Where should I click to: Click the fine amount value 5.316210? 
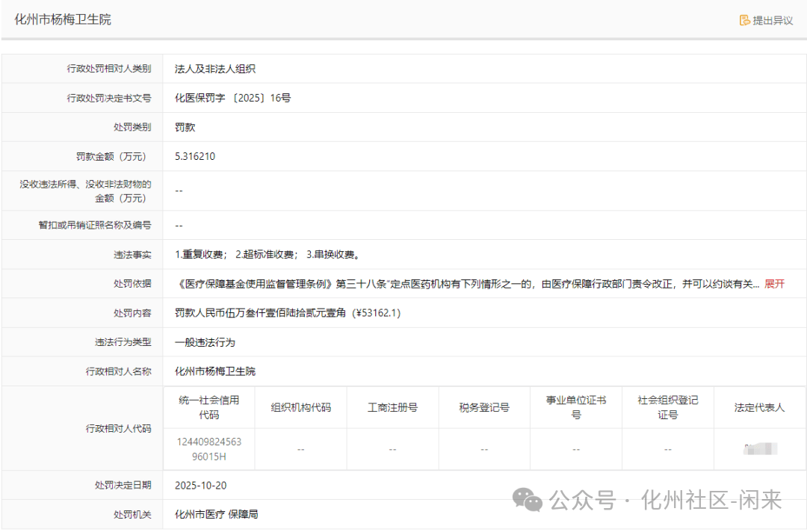click(x=195, y=156)
